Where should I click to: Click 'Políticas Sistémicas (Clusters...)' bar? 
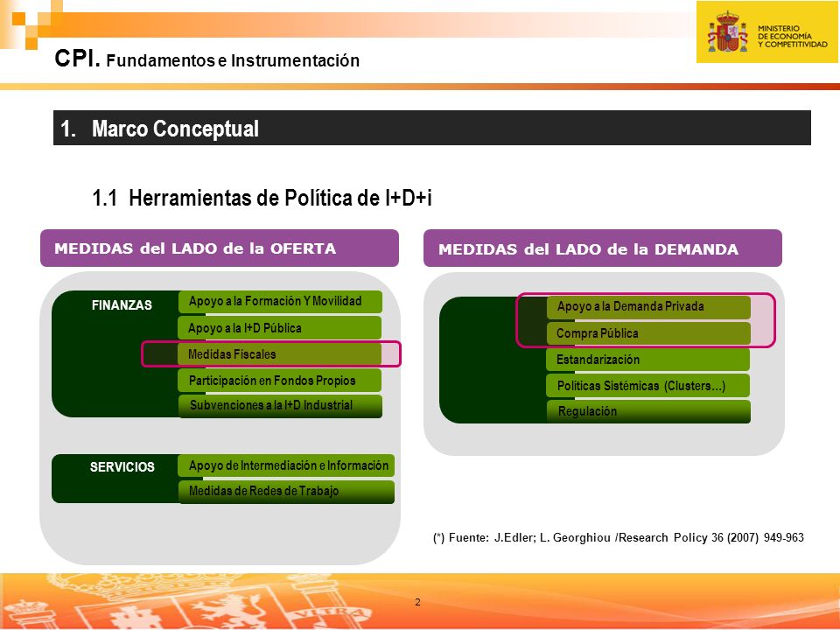click(x=647, y=386)
